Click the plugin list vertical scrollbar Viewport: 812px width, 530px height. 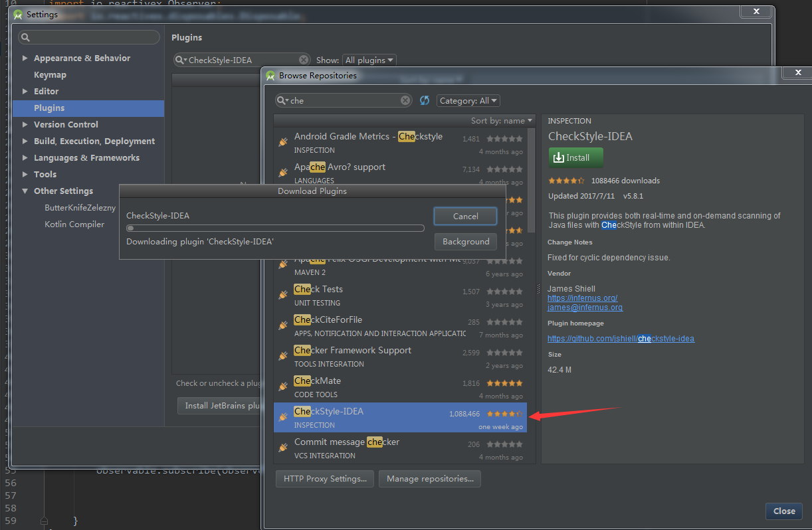coord(531,181)
